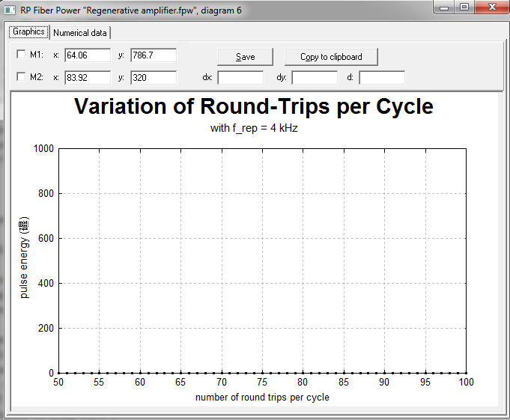This screenshot has width=510, height=420.
Task: Click the dx output field
Action: pos(240,78)
